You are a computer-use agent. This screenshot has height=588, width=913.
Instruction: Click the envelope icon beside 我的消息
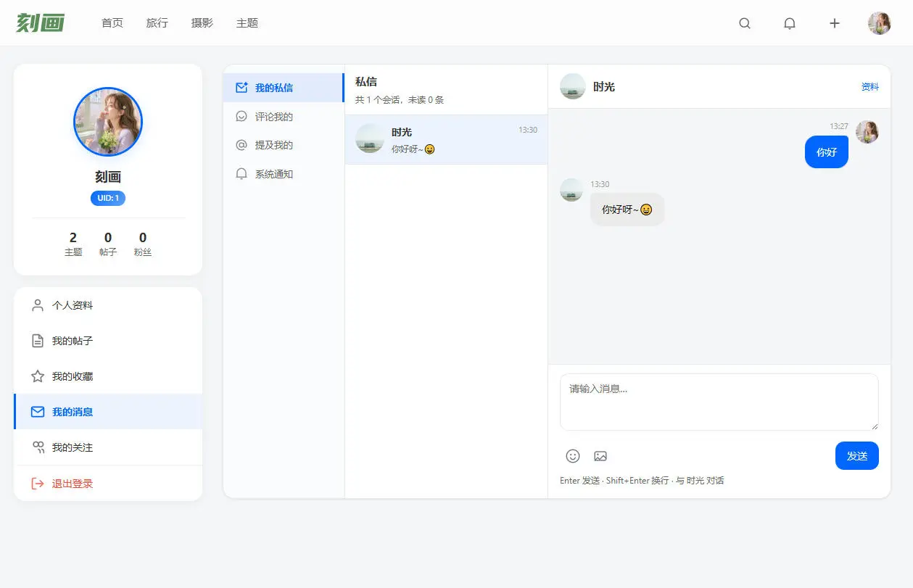[38, 412]
